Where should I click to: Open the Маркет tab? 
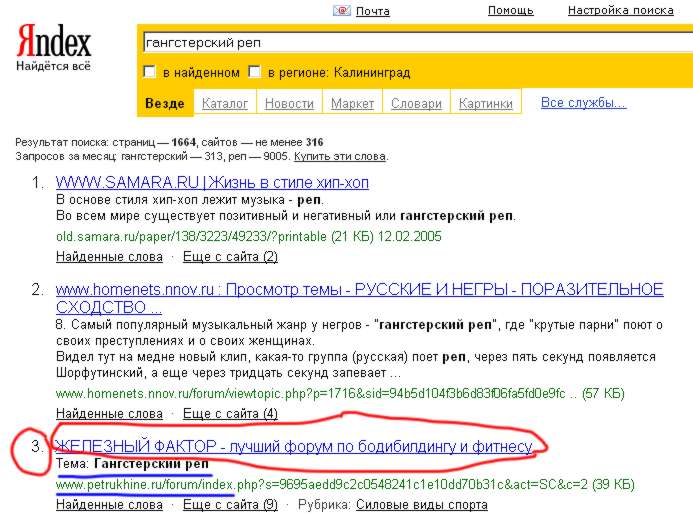[x=352, y=104]
